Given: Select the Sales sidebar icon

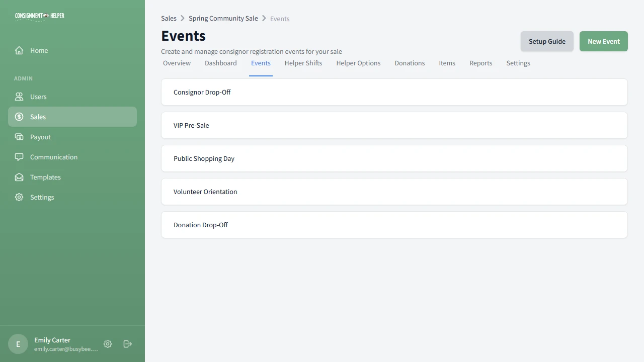Looking at the screenshot, I should pyautogui.click(x=19, y=117).
